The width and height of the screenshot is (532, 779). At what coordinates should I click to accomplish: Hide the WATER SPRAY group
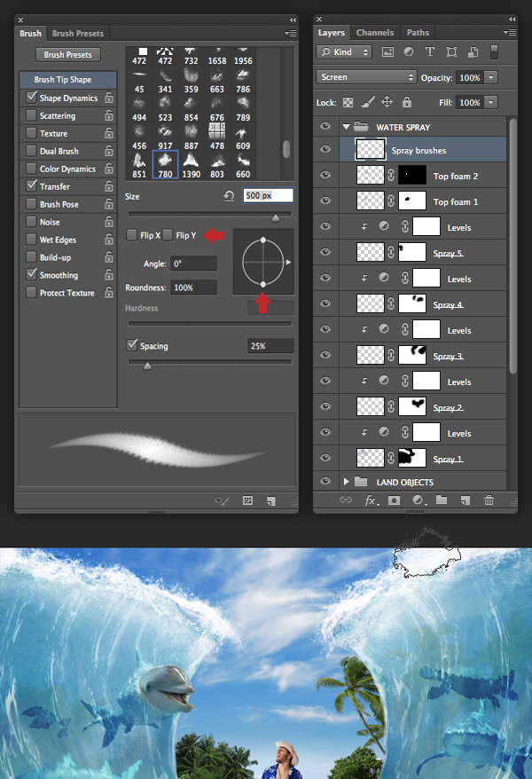pyautogui.click(x=325, y=126)
